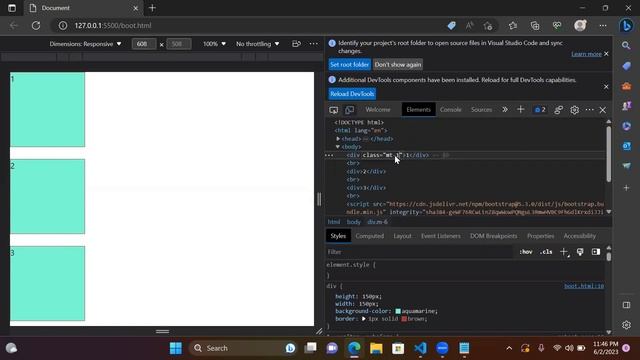
Task: Open the aquamarine color swatch picker
Action: (398, 311)
